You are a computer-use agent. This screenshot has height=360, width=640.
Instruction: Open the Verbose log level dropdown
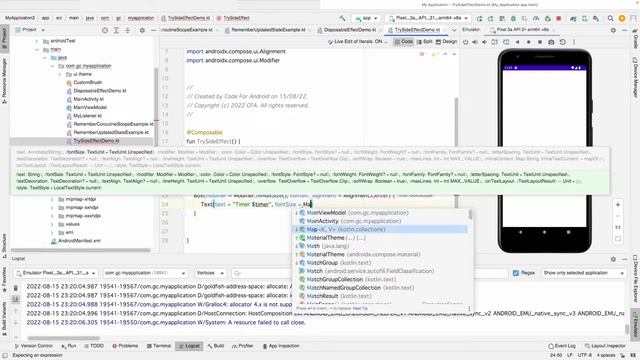(210, 273)
